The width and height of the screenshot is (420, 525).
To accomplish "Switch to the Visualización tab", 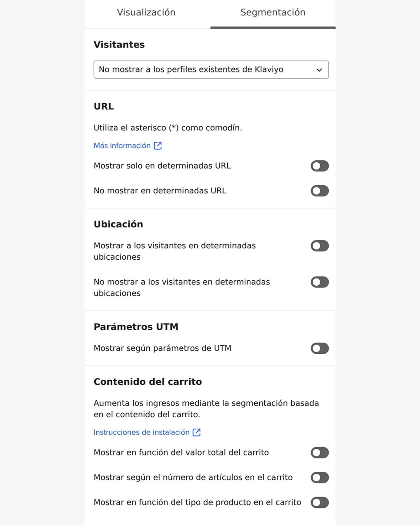I will pyautogui.click(x=146, y=12).
